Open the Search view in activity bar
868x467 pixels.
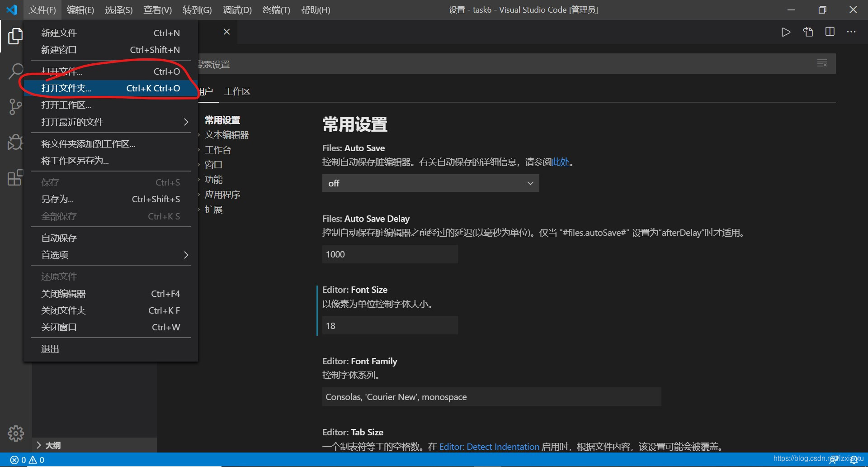[x=15, y=71]
